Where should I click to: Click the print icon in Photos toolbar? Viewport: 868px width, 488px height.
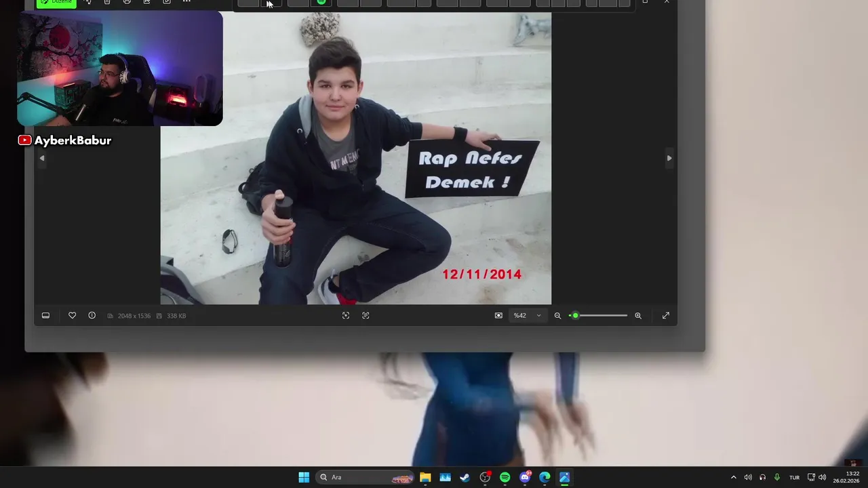click(x=127, y=2)
